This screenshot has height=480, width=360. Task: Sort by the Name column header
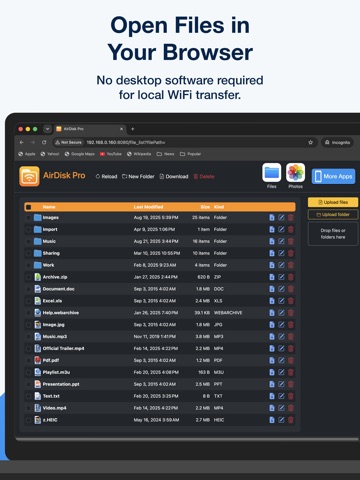(49, 207)
